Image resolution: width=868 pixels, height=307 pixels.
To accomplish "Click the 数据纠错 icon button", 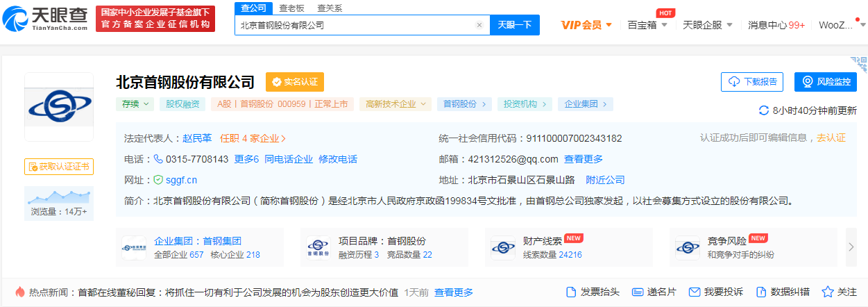I will 782,292.
